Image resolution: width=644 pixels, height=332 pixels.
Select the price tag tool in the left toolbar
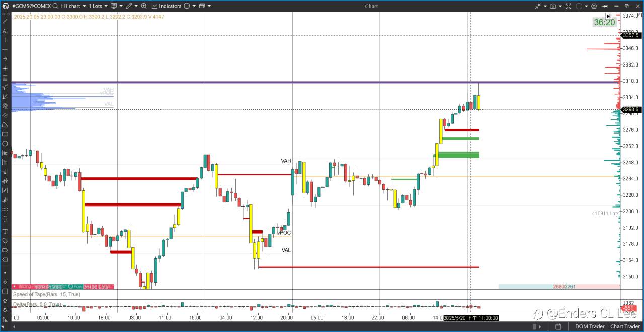[x=5, y=241]
